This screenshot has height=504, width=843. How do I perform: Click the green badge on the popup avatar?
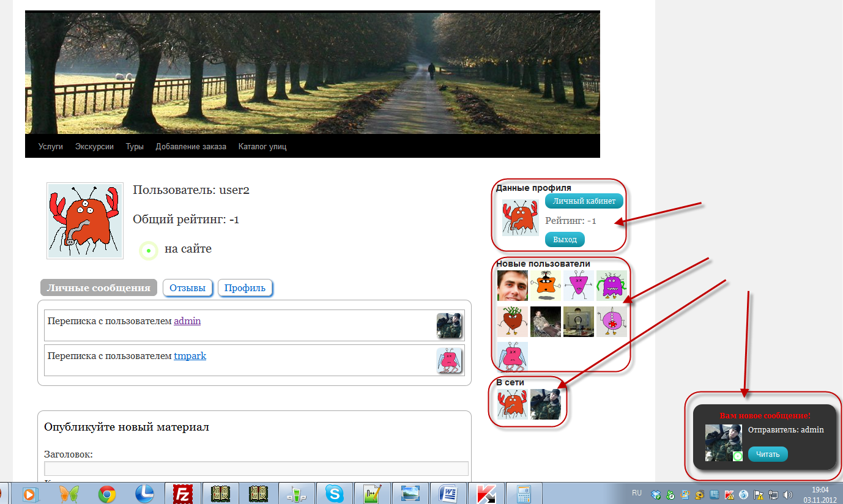click(738, 456)
